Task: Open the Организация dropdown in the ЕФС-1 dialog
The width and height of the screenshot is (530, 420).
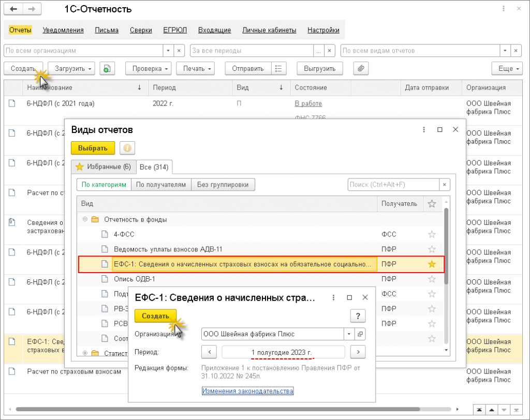Action: pos(348,334)
